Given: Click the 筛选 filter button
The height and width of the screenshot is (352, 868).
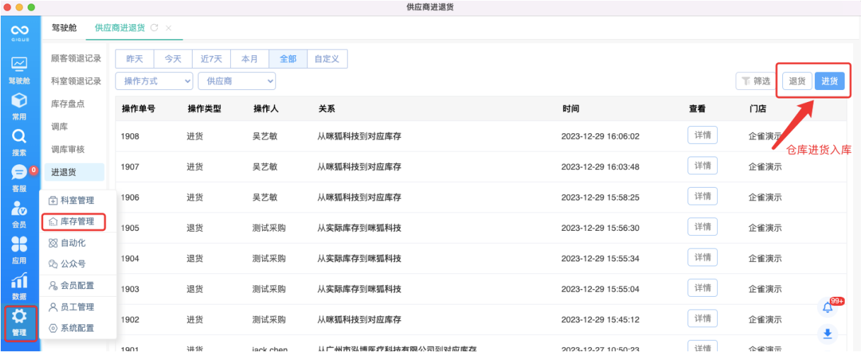Looking at the screenshot, I should 756,81.
